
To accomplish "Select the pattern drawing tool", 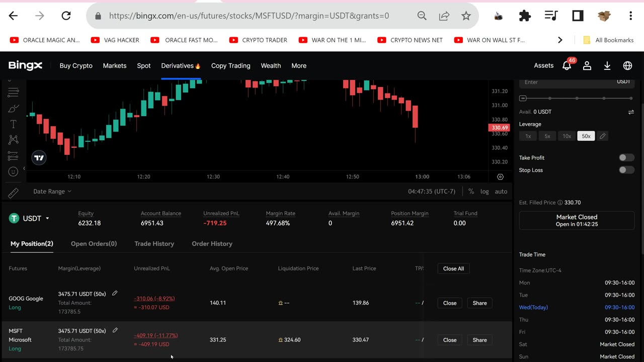I will tap(14, 140).
